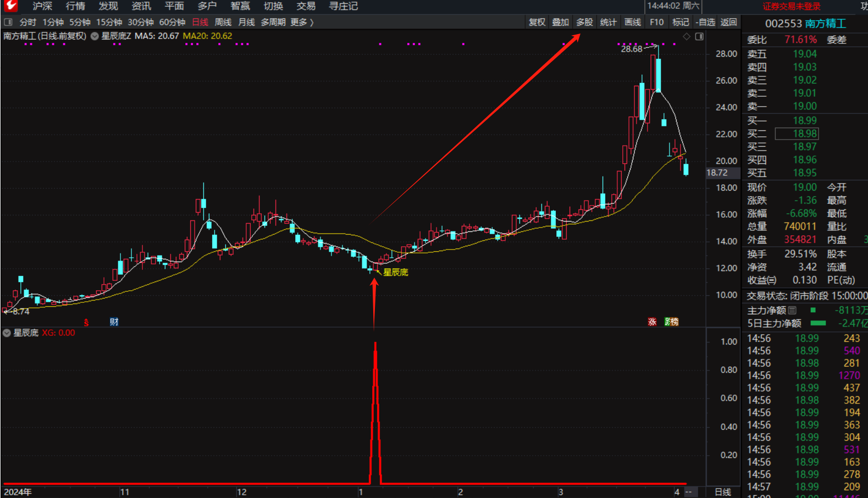The height and width of the screenshot is (498, 868).
Task: Toggle 叠加 overlay mode
Action: [561, 23]
